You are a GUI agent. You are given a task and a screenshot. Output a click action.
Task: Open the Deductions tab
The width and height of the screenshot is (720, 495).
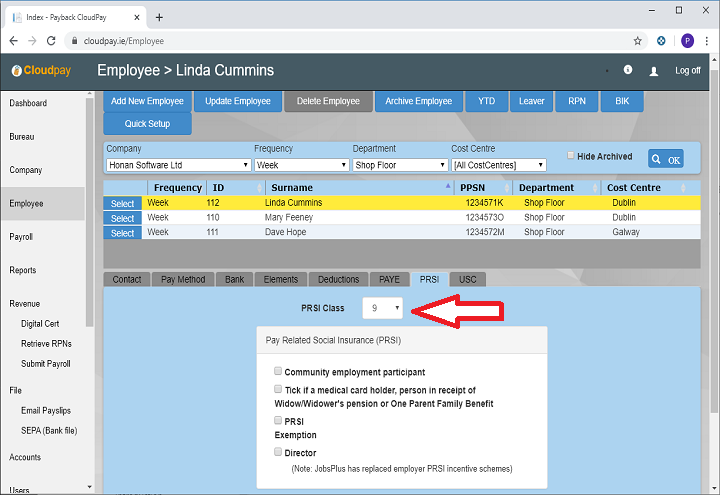pyautogui.click(x=336, y=279)
